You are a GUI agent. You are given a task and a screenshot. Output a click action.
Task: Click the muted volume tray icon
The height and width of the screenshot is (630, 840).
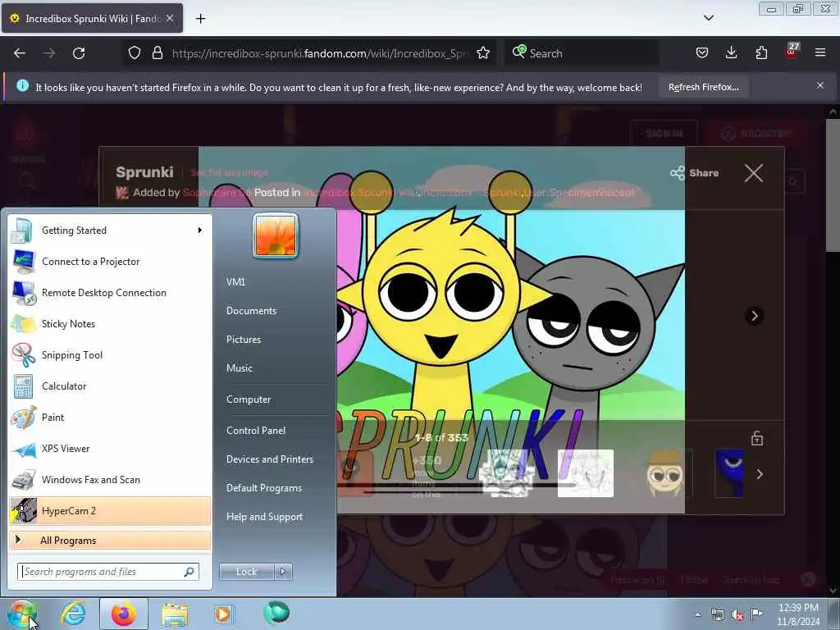(737, 615)
